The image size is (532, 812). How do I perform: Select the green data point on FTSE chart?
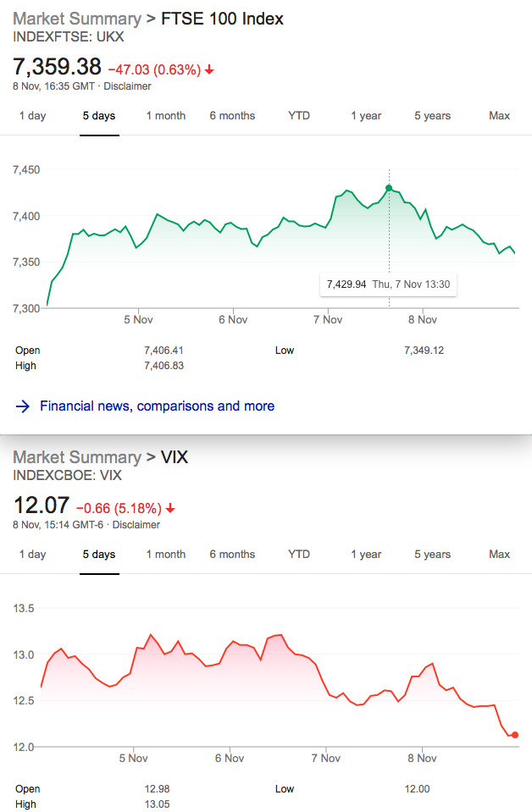tap(389, 188)
